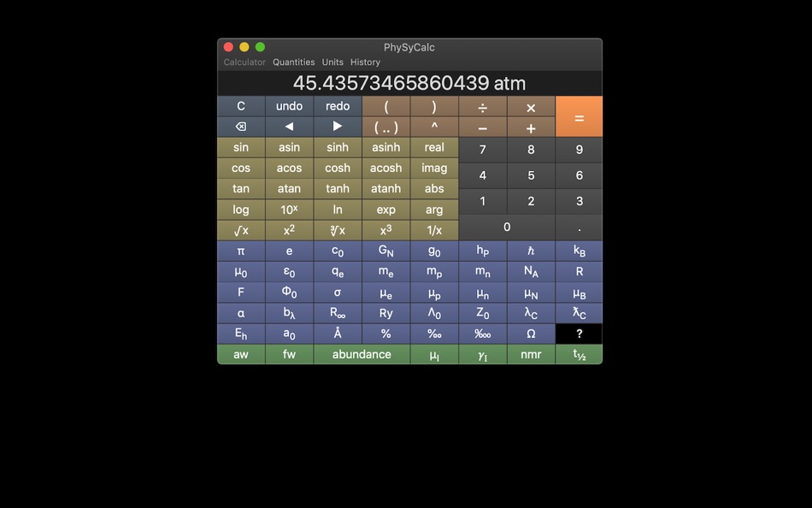
Task: Enter digit 5 on the keypad
Action: 531,175
